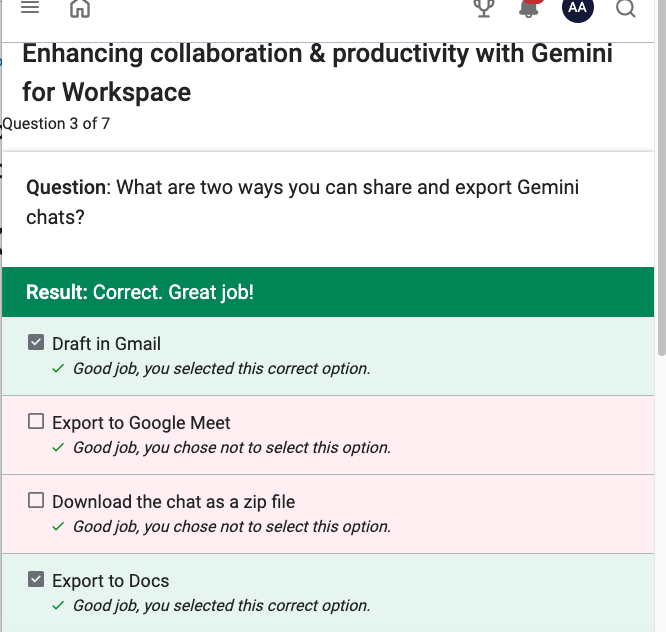Open the AA profile avatar

coord(578,7)
